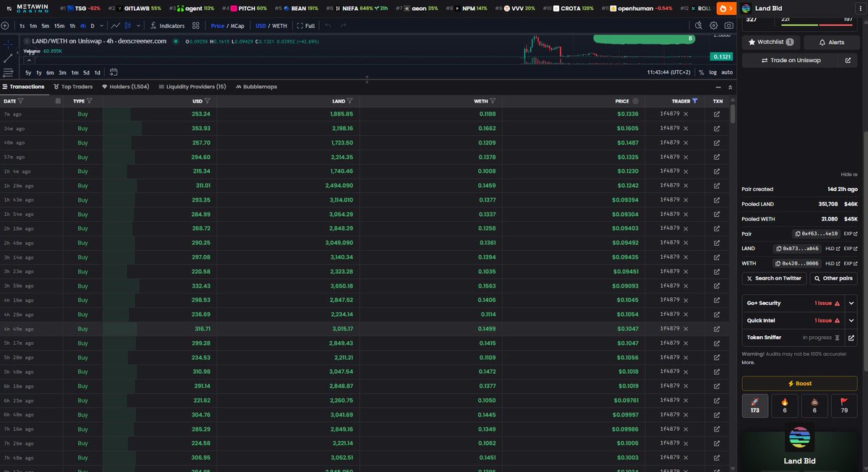Open the chart quick search icon
The image size is (868, 472).
[x=699, y=25]
